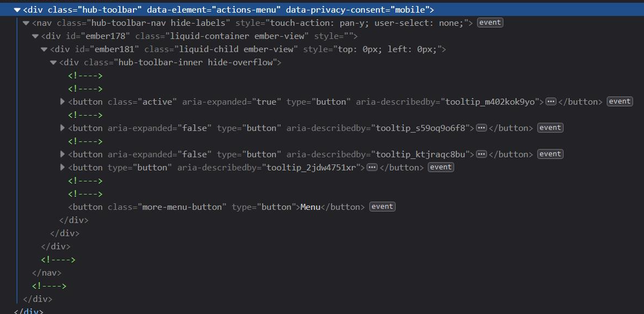This screenshot has width=644, height=314.
Task: Open event badge for tooltip_s59oq9o6f8 button
Action: coord(550,128)
